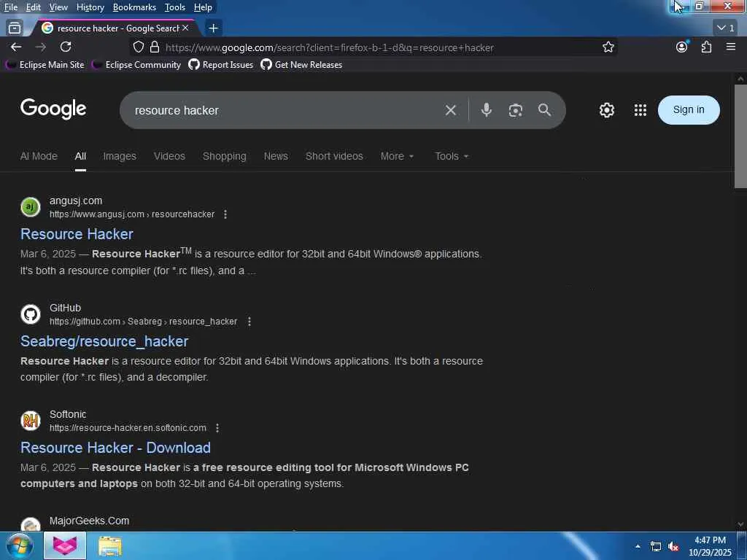747x560 pixels.
Task: Open the View menu
Action: [x=58, y=7]
